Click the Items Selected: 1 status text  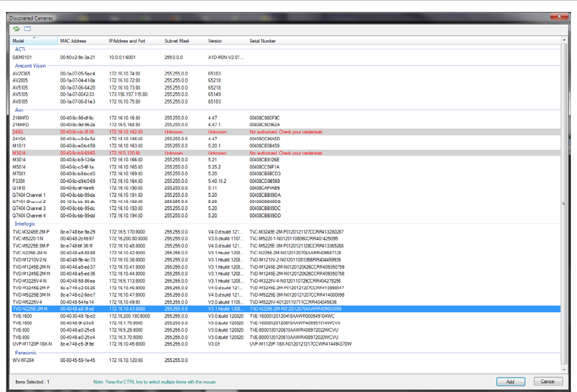click(x=32, y=381)
